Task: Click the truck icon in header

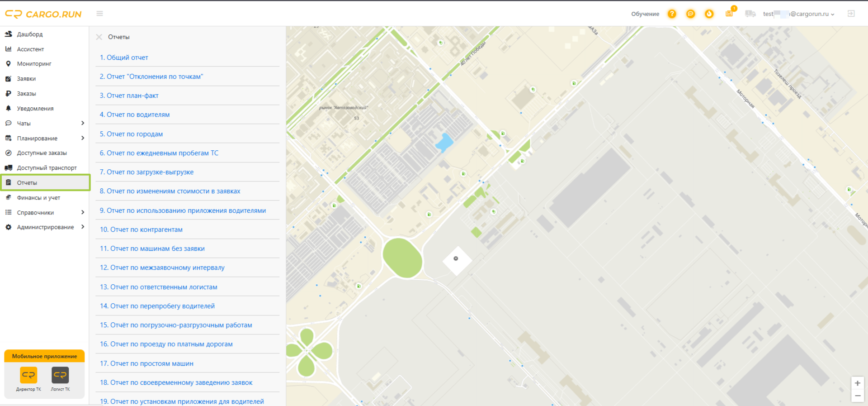Action: (x=750, y=14)
